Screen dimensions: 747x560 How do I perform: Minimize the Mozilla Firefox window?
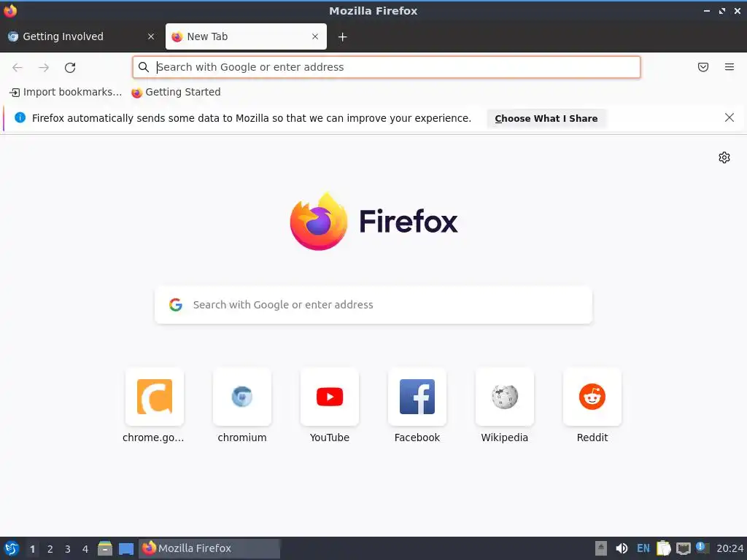click(707, 10)
